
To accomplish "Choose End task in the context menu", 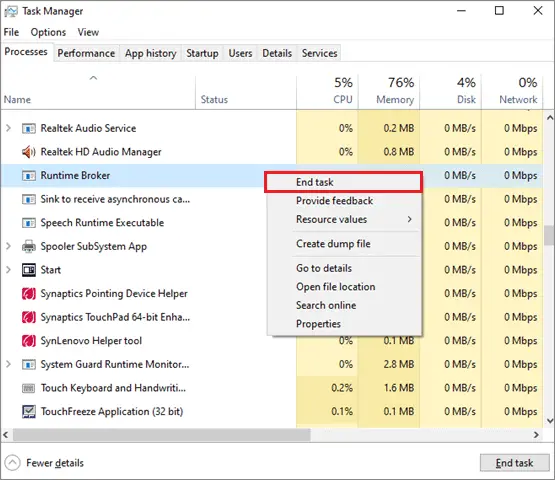I will (343, 182).
